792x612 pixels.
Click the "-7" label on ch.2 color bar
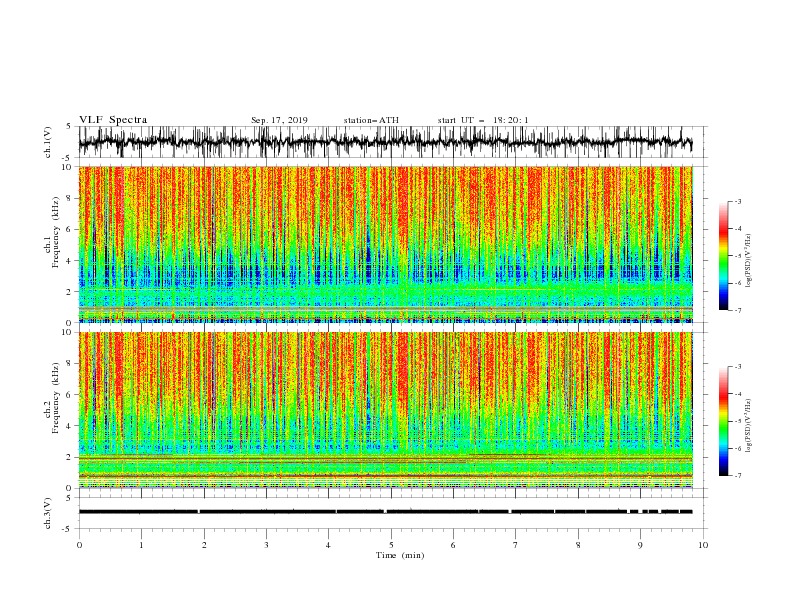tap(738, 476)
